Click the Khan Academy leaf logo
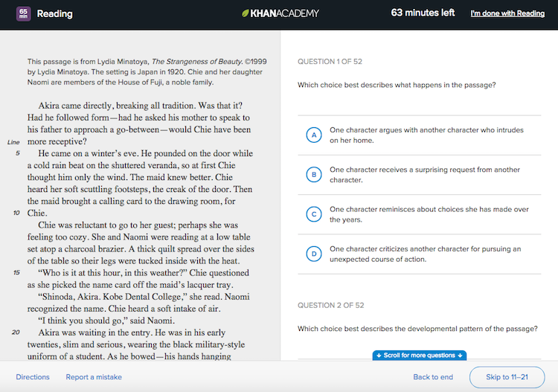The image size is (558, 392). pyautogui.click(x=246, y=13)
